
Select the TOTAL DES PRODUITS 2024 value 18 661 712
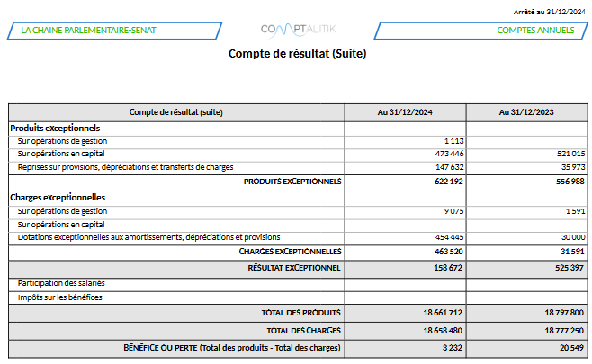click(x=442, y=313)
